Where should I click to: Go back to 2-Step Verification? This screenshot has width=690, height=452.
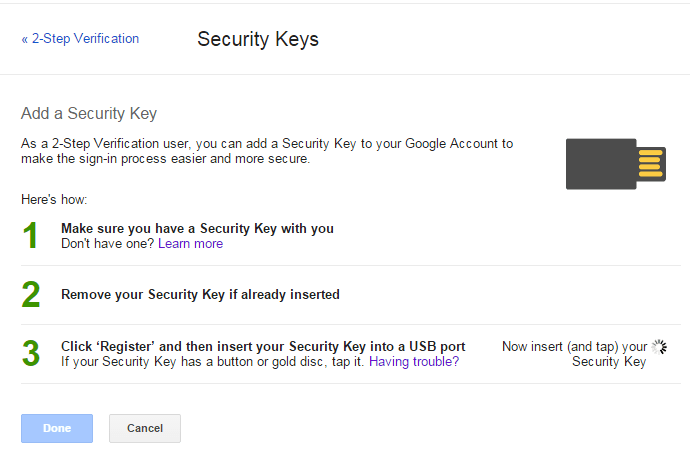click(80, 39)
